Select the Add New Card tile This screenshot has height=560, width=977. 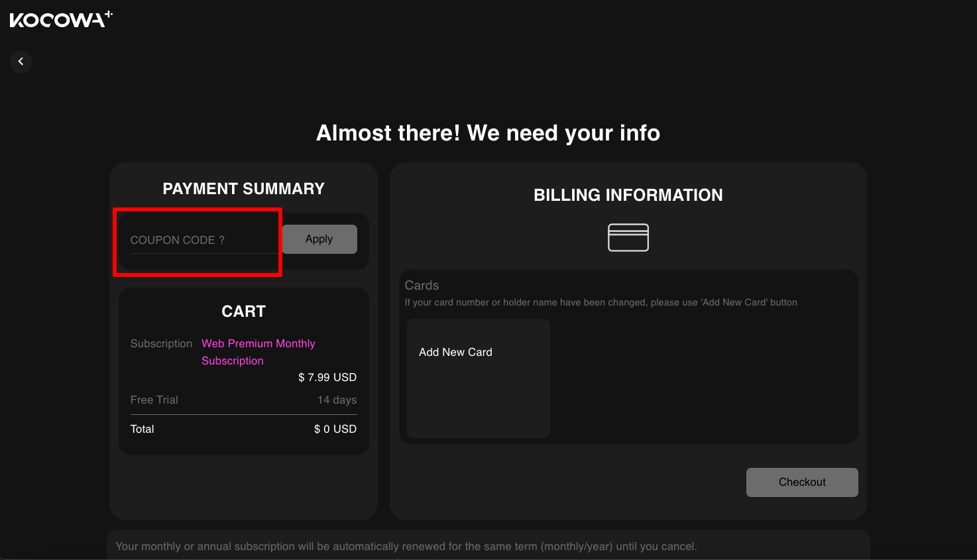(x=478, y=378)
